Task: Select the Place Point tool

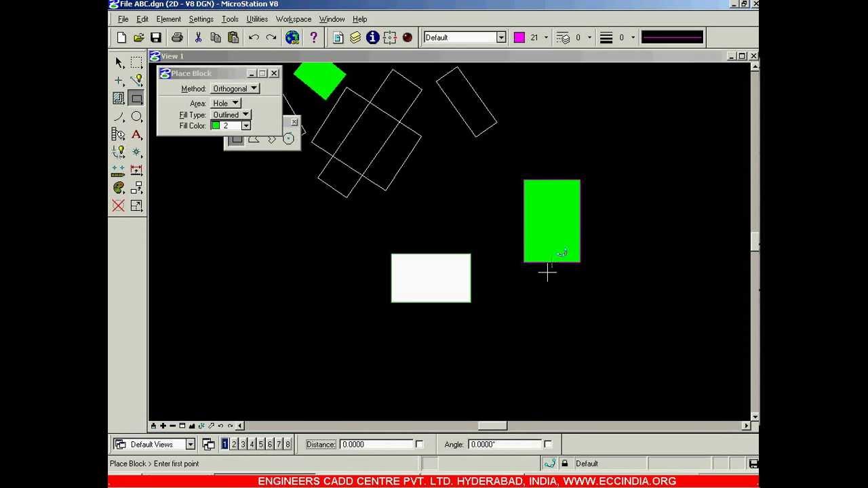Action: click(x=119, y=81)
